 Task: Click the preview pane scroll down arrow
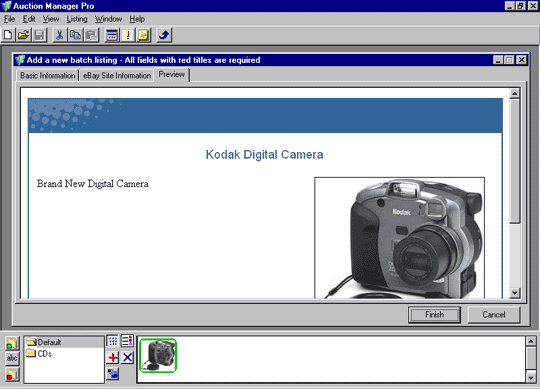515,293
